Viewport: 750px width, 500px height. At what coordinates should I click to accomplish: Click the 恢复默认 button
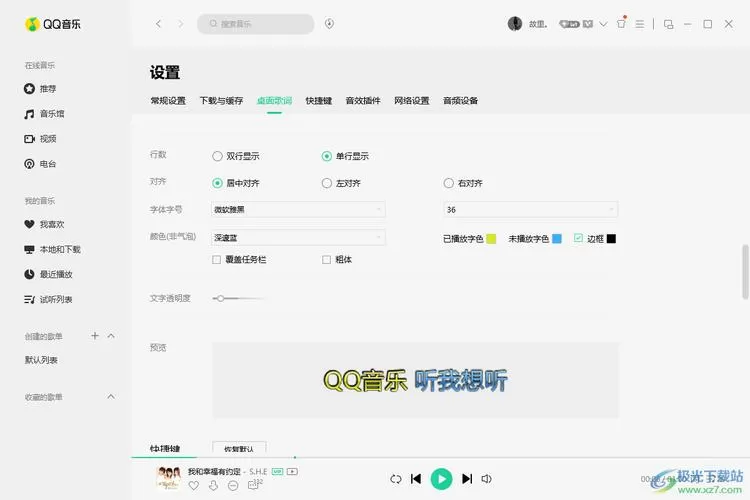[239, 448]
